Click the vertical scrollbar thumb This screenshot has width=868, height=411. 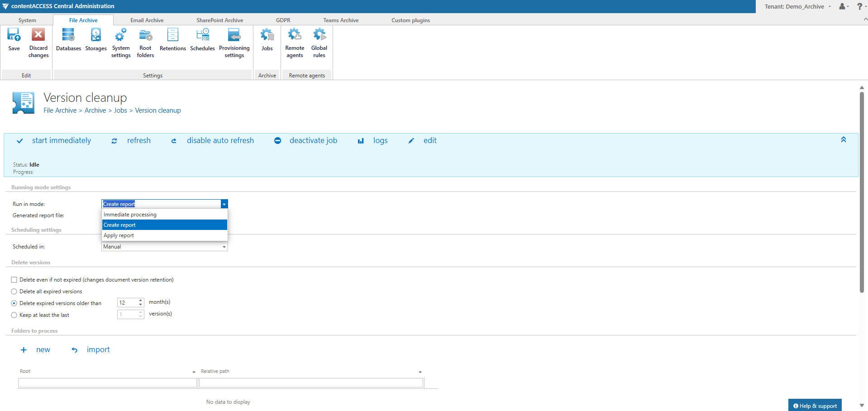tap(862, 192)
